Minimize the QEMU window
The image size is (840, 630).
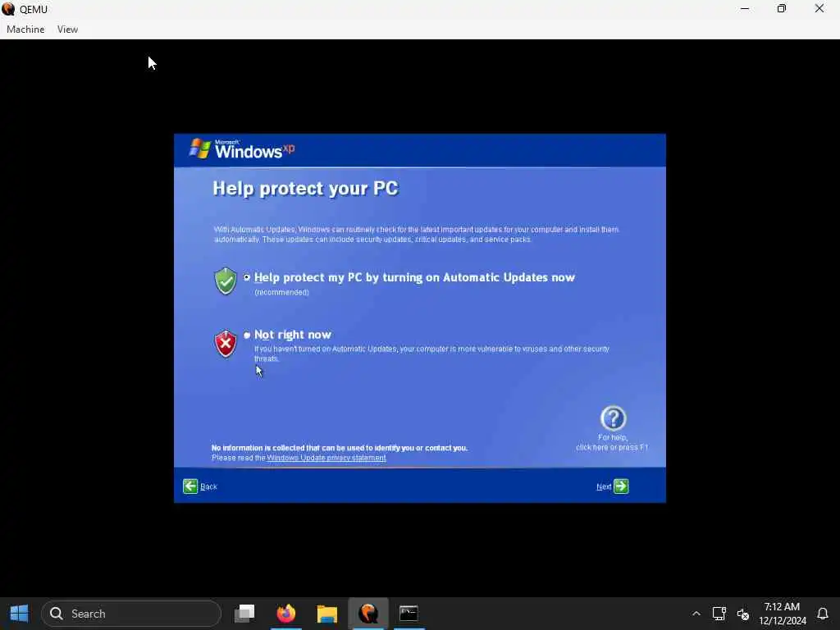click(745, 8)
